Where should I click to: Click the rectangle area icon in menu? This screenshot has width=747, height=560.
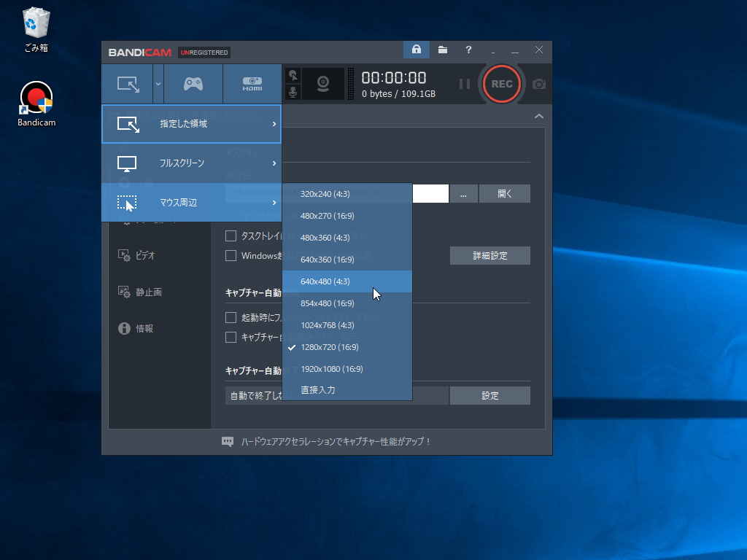[128, 124]
